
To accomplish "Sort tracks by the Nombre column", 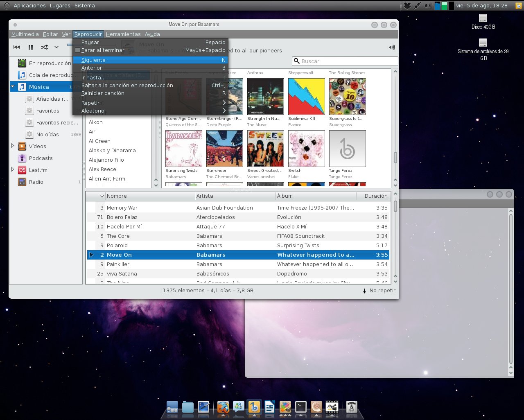I will click(150, 196).
